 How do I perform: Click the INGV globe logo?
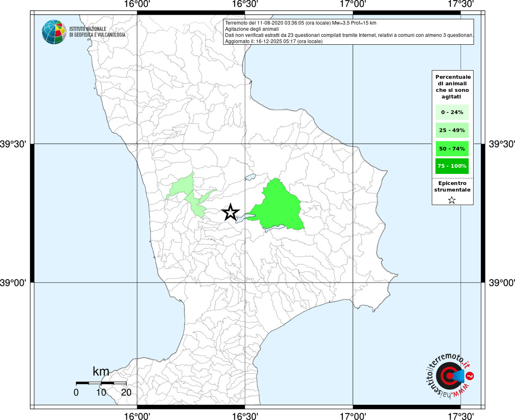point(54,32)
